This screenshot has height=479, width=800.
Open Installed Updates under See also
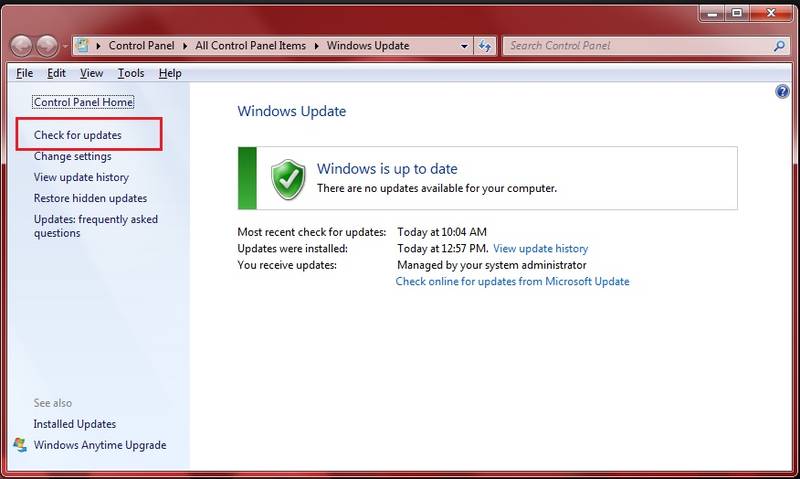pyautogui.click(x=74, y=424)
